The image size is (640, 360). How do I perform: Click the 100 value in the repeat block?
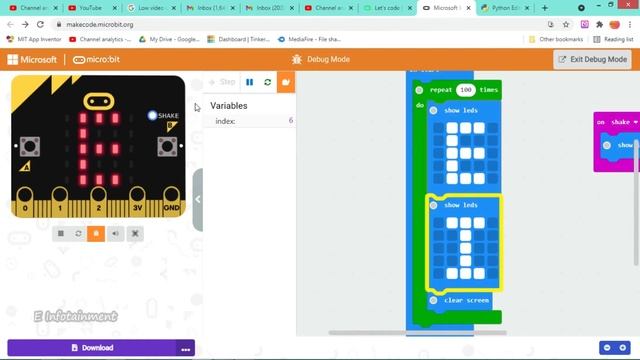pos(466,90)
